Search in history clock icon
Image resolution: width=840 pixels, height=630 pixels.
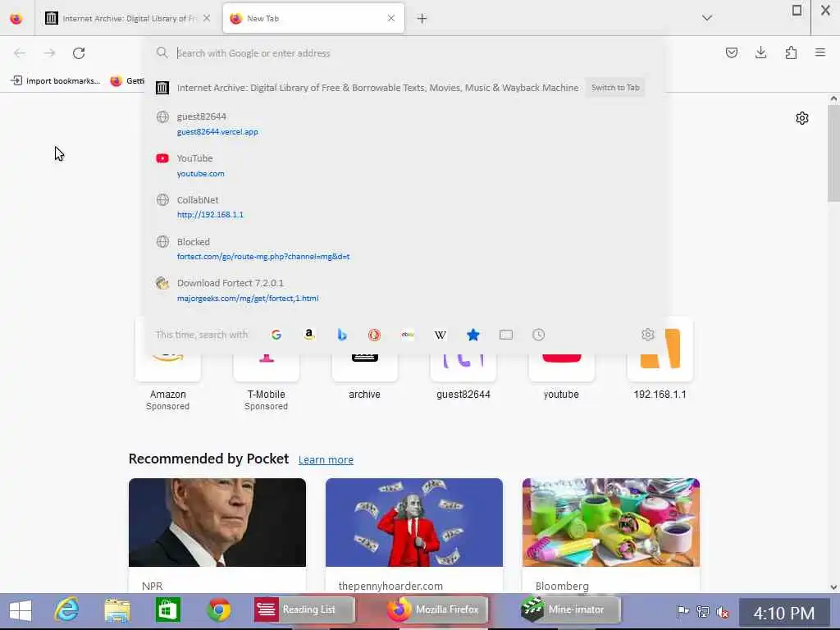(x=538, y=335)
